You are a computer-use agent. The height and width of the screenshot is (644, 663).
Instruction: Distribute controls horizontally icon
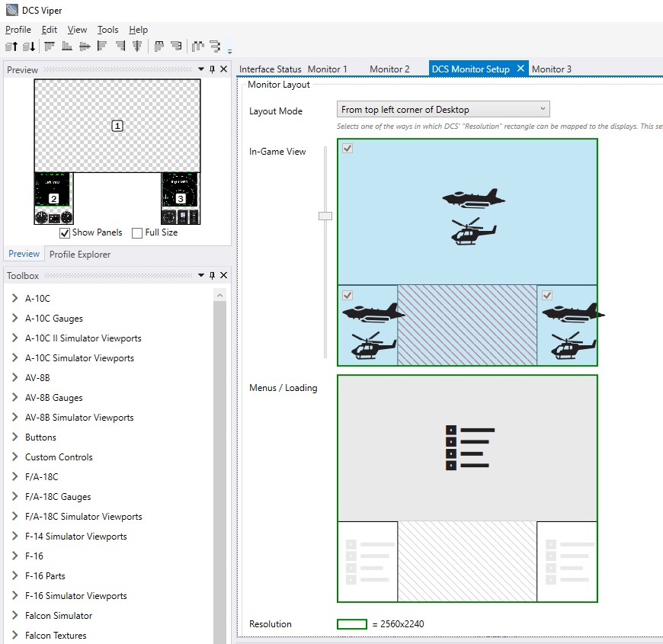pos(197,46)
